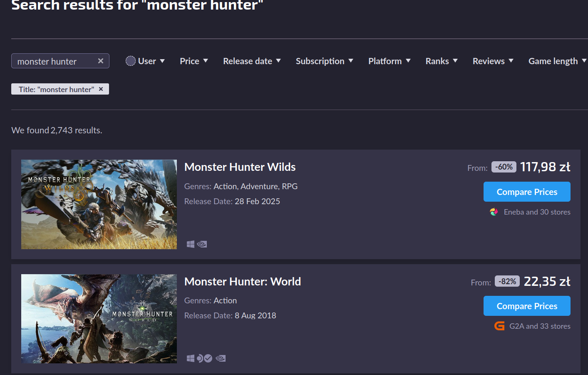This screenshot has height=375, width=588.
Task: Open the Monster Hunter Wilds title link
Action: coord(240,167)
